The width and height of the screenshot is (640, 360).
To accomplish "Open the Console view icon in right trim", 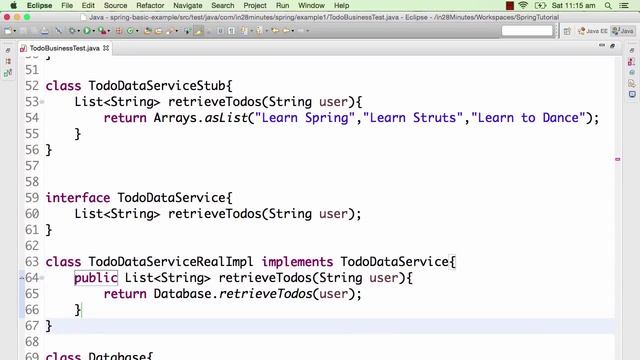I will [x=632, y=94].
